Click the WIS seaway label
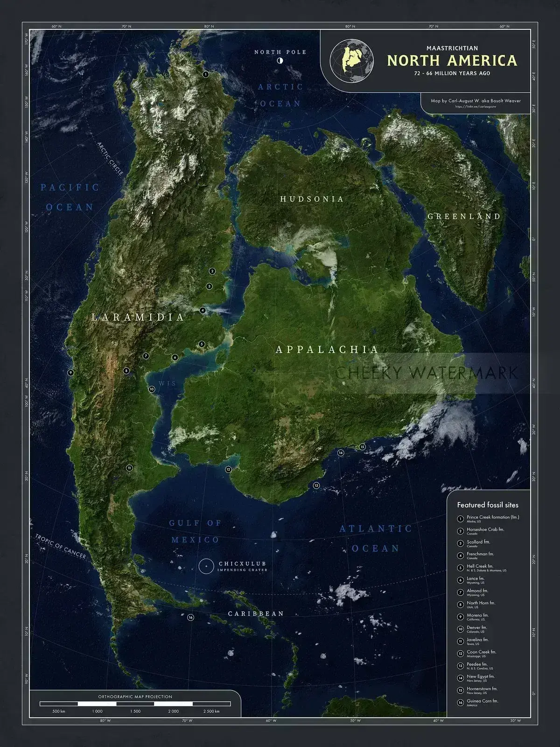Screen dimensions: 560x747 tap(168, 384)
